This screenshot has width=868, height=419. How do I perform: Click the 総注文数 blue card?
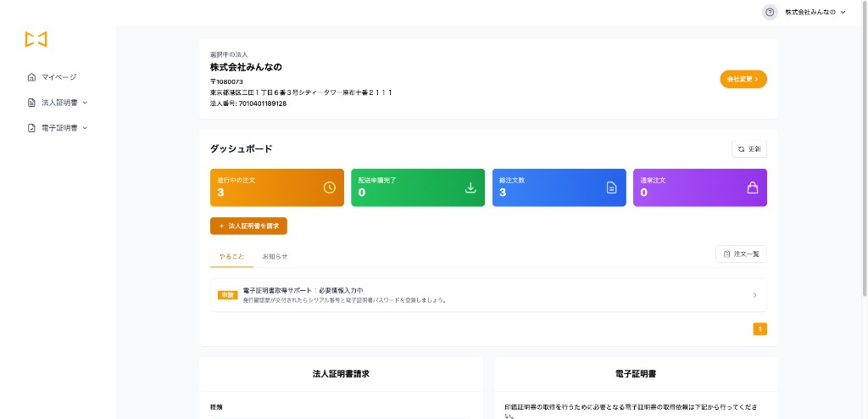coord(559,188)
